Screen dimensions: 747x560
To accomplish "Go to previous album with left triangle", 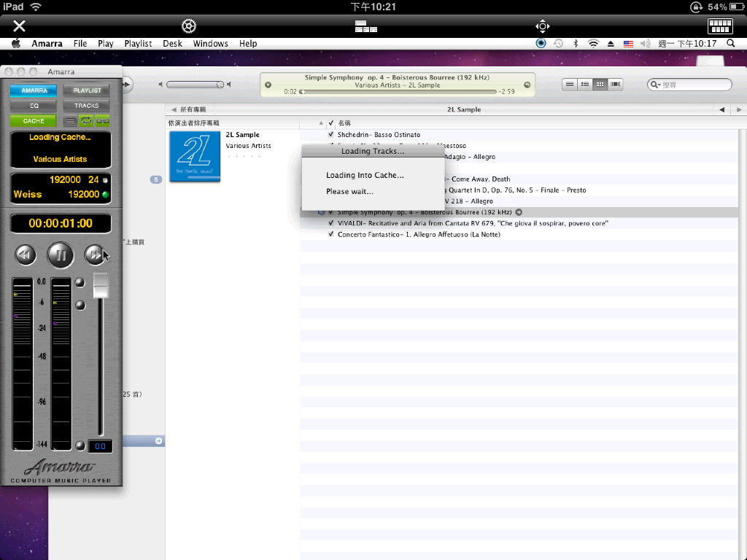I will coord(721,109).
